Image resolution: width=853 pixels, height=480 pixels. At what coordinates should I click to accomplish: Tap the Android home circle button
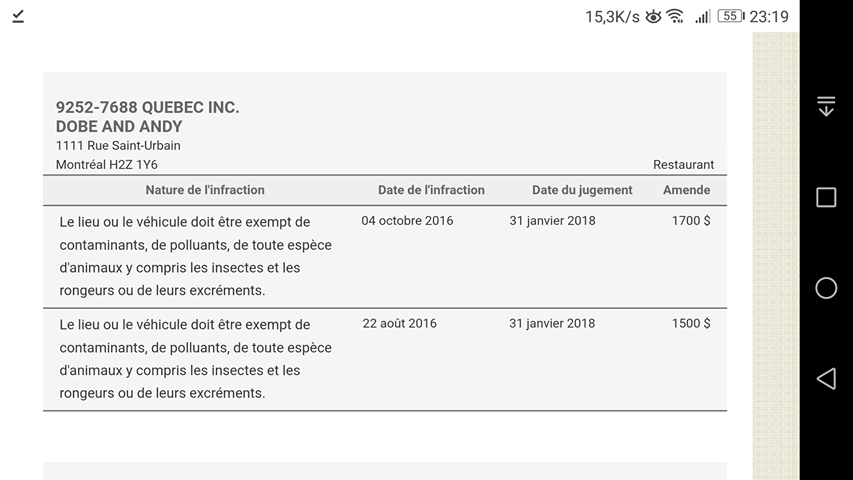coord(826,288)
